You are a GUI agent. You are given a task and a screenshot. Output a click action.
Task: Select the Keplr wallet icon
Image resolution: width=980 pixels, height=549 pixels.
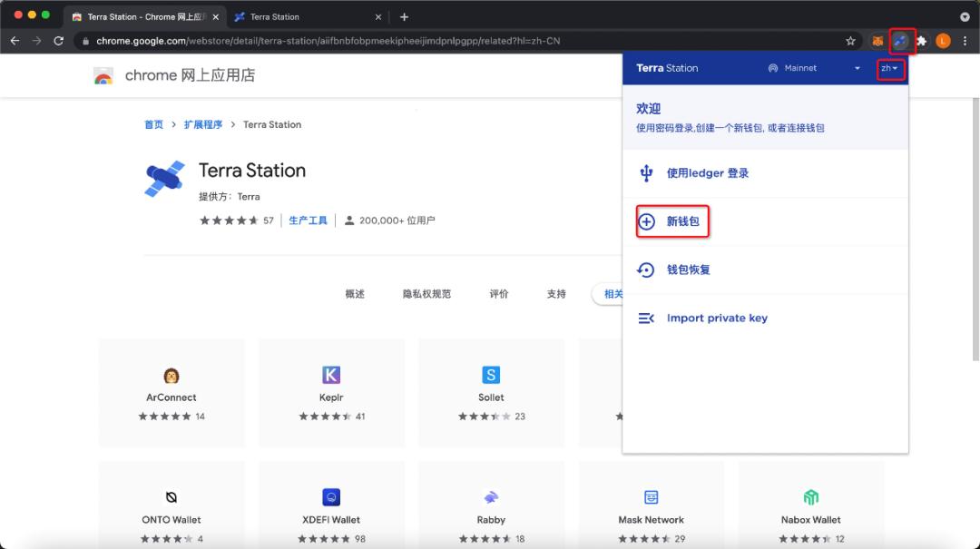pos(330,375)
